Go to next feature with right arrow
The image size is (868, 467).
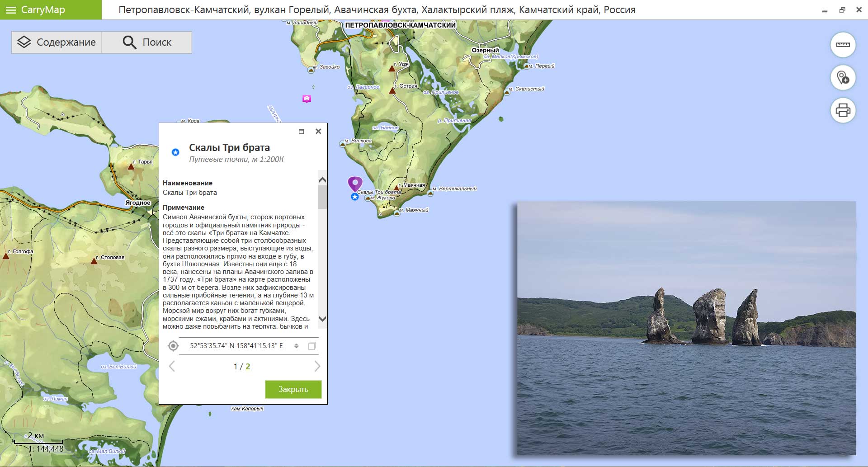pyautogui.click(x=317, y=366)
